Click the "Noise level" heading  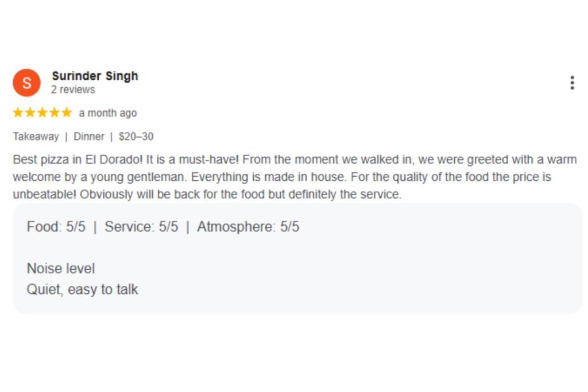click(x=60, y=269)
